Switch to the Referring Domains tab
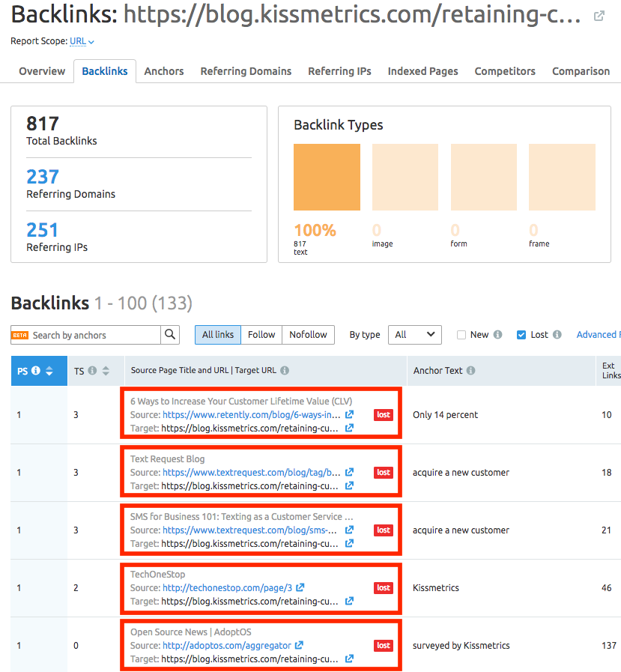 [246, 71]
